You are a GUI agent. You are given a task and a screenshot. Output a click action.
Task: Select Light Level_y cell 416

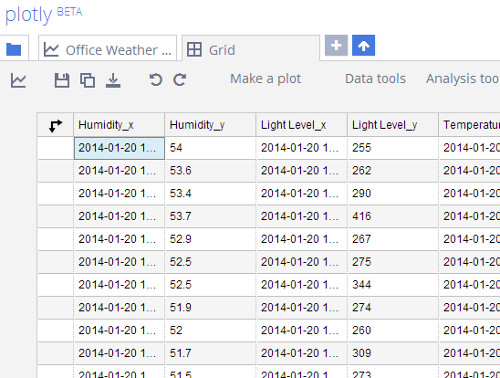click(393, 216)
